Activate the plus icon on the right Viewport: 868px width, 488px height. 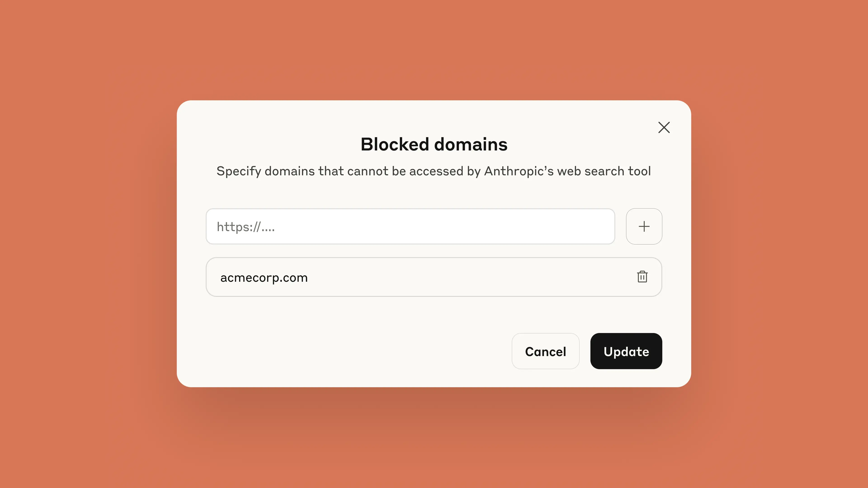tap(644, 226)
